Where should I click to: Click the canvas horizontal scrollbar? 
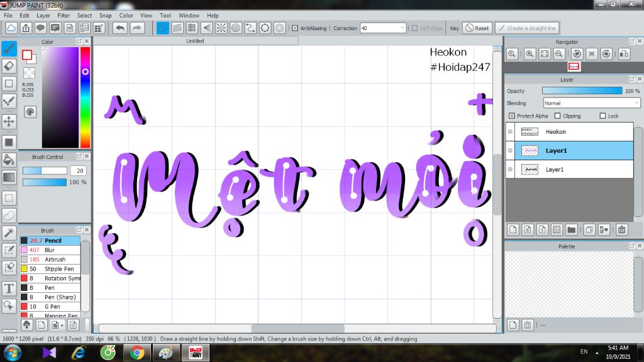click(x=297, y=328)
